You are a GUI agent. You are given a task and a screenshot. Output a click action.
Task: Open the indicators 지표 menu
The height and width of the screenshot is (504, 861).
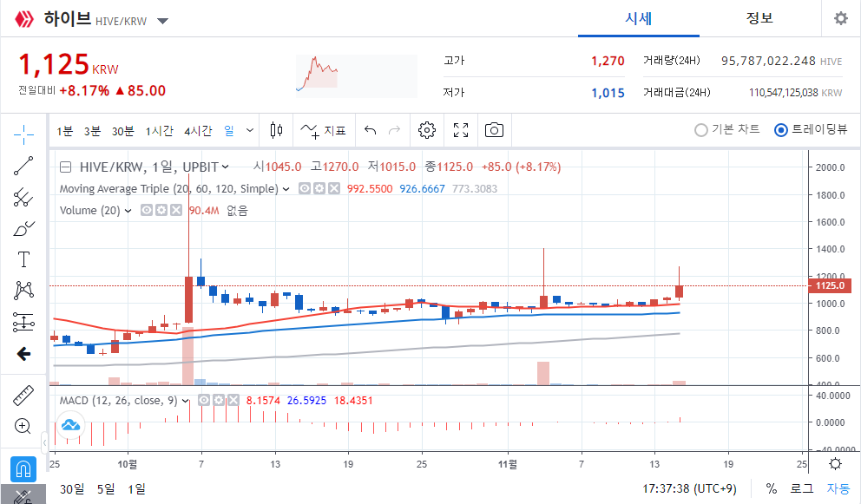coord(324,131)
